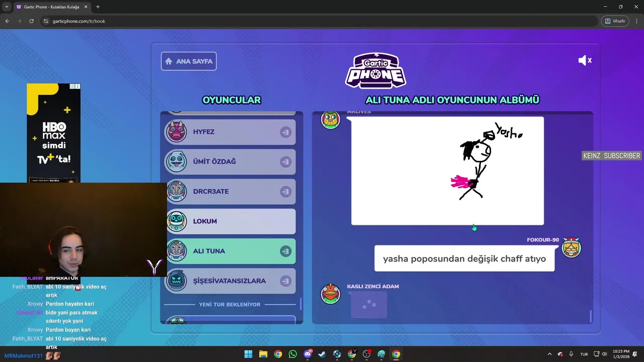Click the KEINZ SUBSCRIBER overlay label
Image resolution: width=644 pixels, height=362 pixels.
611,156
